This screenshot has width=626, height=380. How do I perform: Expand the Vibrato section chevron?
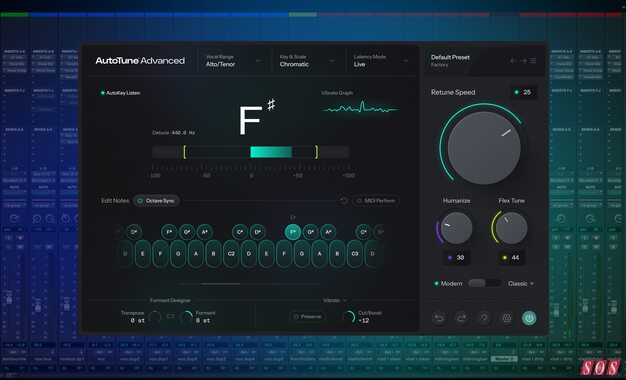click(x=345, y=300)
